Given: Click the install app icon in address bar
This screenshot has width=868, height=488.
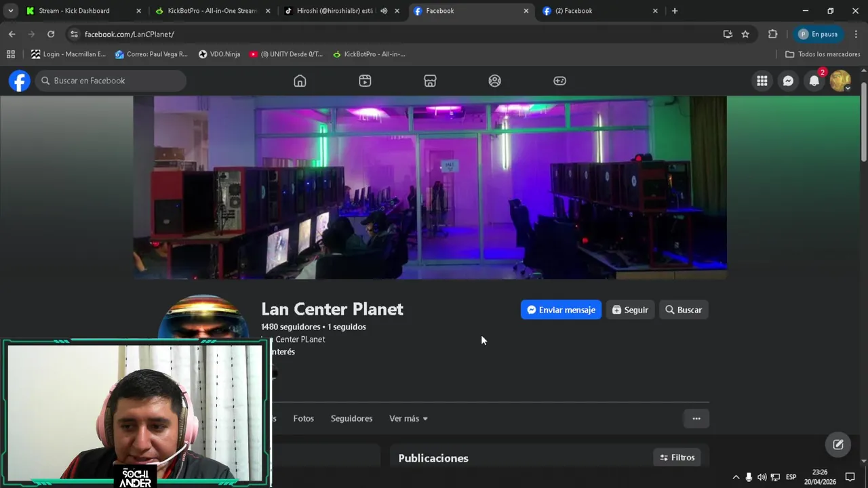Looking at the screenshot, I should pos(728,34).
